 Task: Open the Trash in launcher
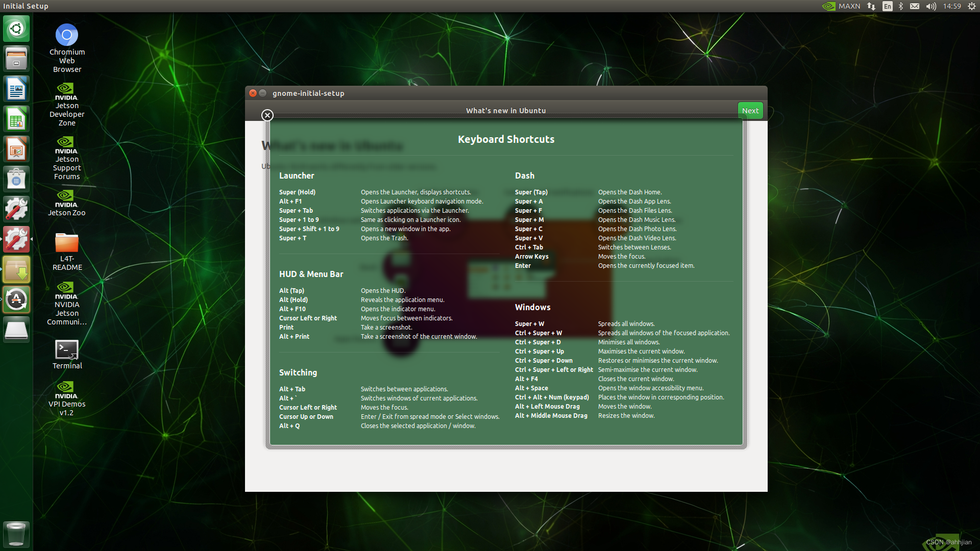point(16,534)
